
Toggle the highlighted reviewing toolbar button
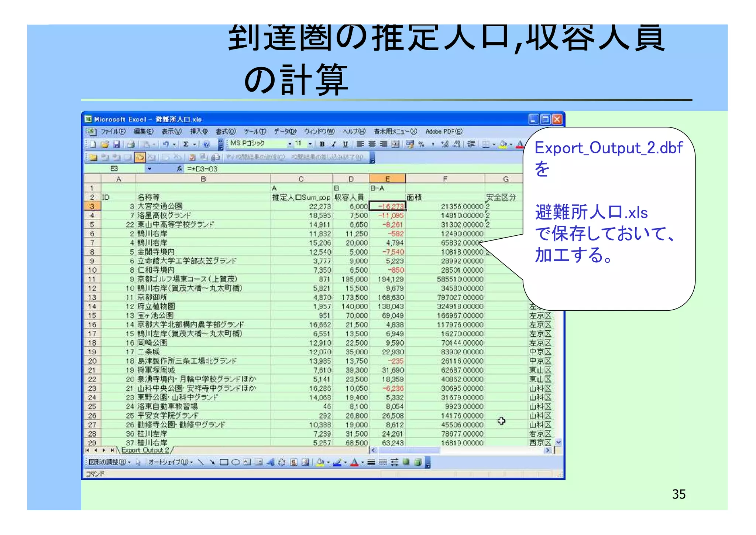140,157
